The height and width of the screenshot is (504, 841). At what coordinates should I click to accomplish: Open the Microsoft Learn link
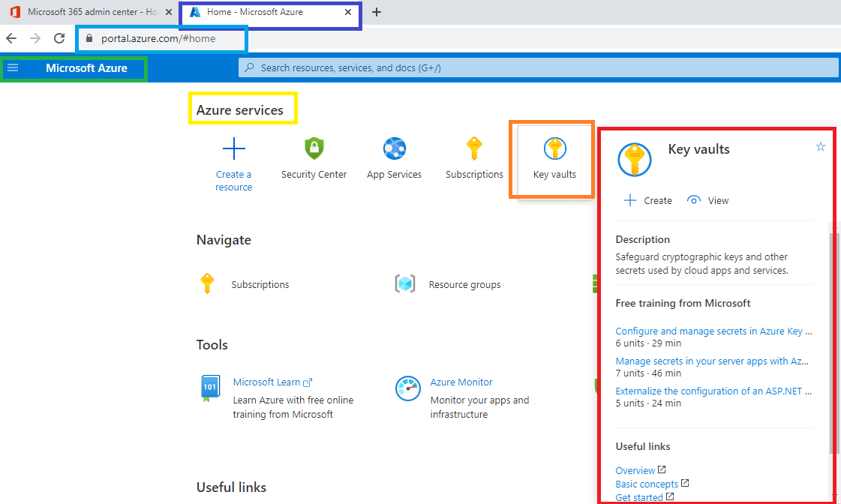266,382
